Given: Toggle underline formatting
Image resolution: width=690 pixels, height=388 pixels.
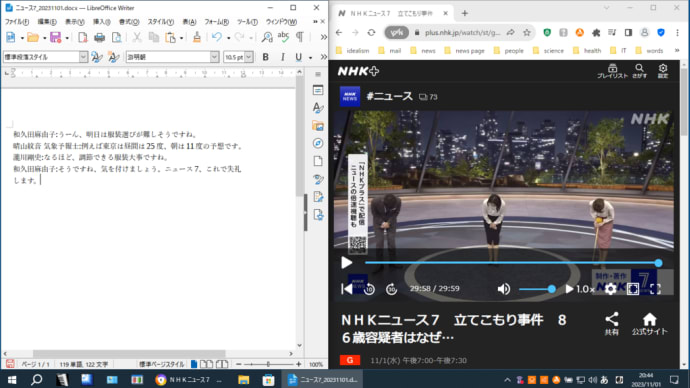Looking at the screenshot, I should click(x=299, y=57).
